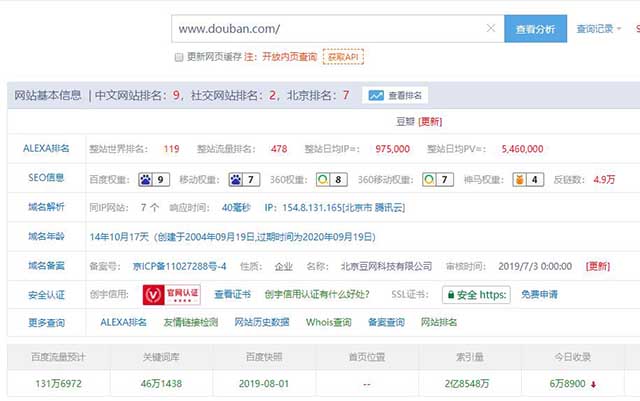Click the 查看排名 button with chart icon
Viewport: 640px width, 401px height.
pos(395,96)
